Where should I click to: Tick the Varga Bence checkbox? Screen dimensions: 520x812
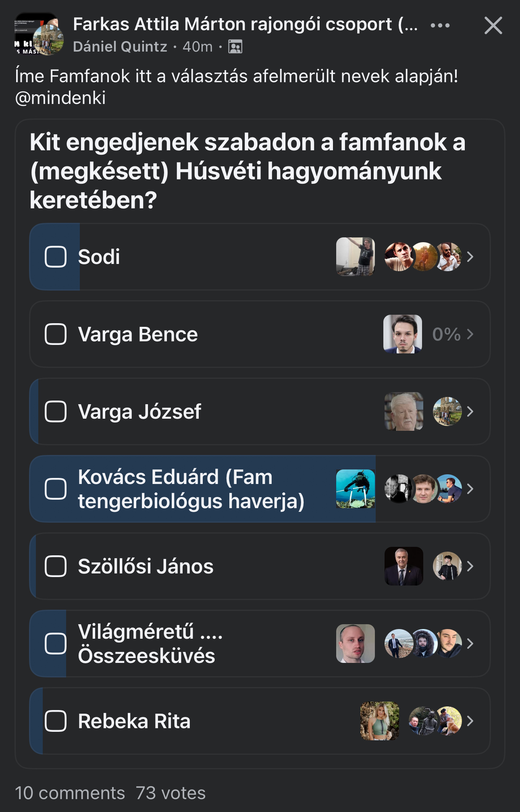(56, 334)
